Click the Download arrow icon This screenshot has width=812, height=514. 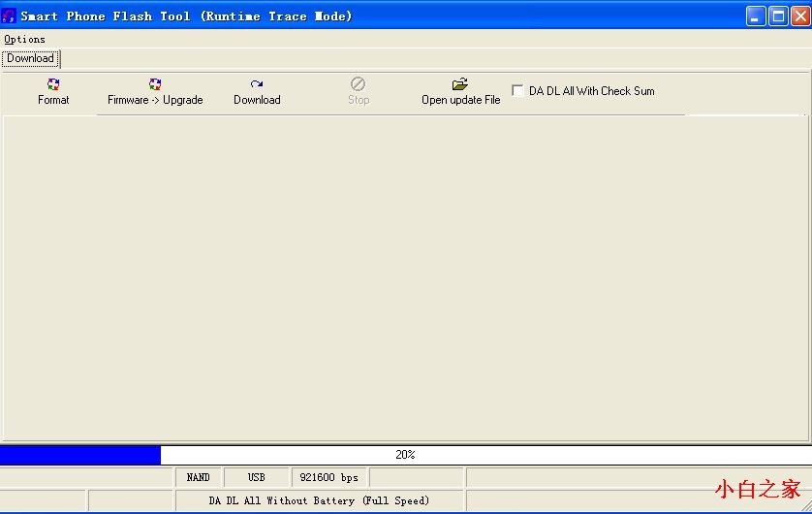257,84
